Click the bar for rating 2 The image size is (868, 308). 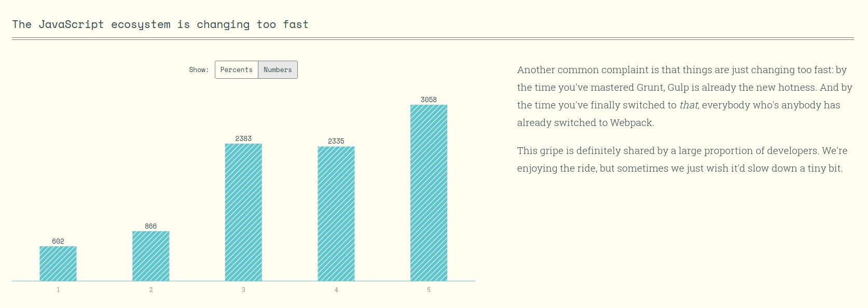click(x=151, y=256)
